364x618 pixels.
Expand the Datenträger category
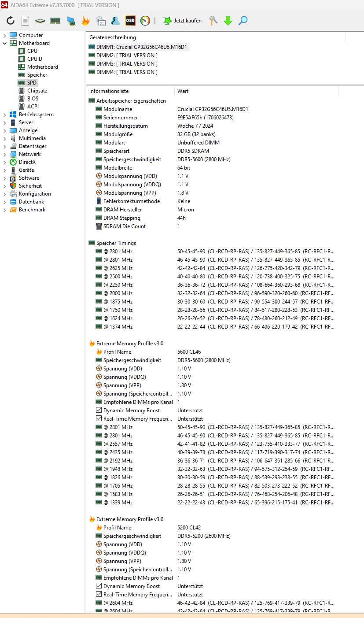(4, 146)
